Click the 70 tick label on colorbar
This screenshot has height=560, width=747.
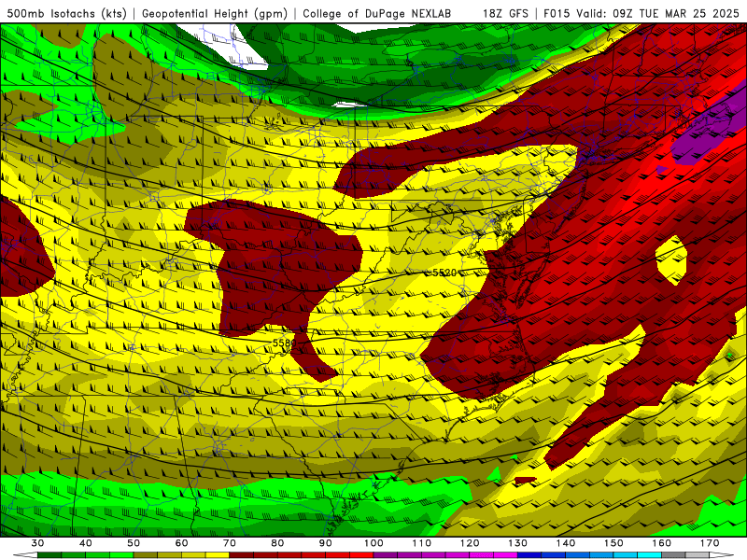[x=230, y=543]
